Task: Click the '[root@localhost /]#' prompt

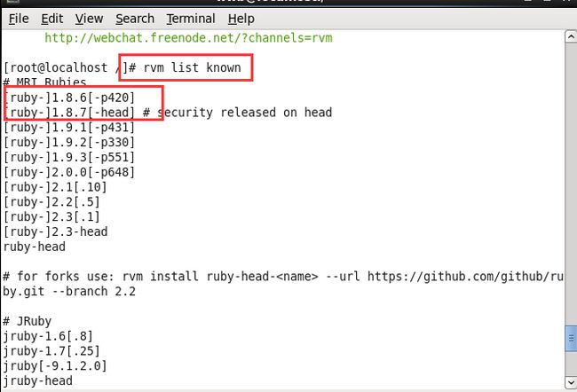Action: click(70, 67)
